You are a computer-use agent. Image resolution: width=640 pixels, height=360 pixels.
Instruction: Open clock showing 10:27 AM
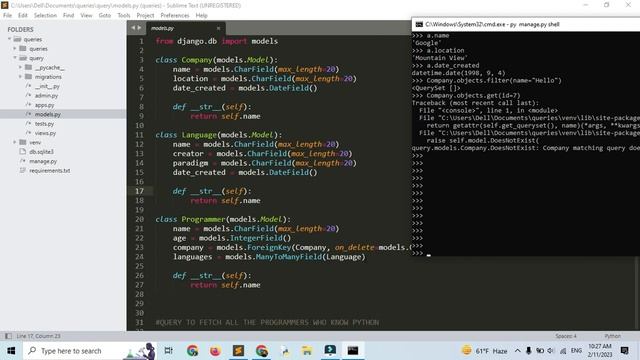600,351
